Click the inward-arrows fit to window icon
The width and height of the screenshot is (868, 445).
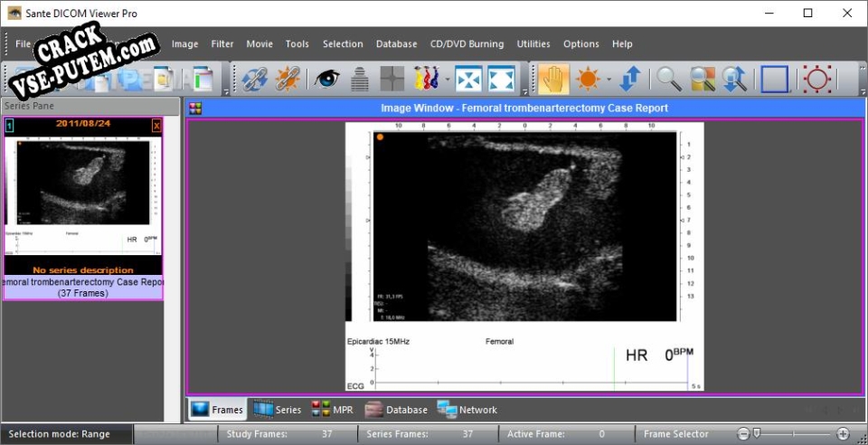coord(468,80)
